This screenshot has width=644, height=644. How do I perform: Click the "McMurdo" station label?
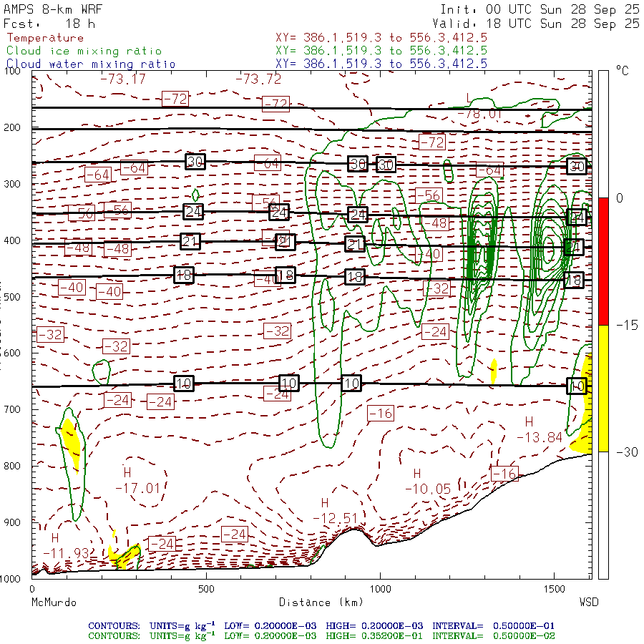pos(54,602)
